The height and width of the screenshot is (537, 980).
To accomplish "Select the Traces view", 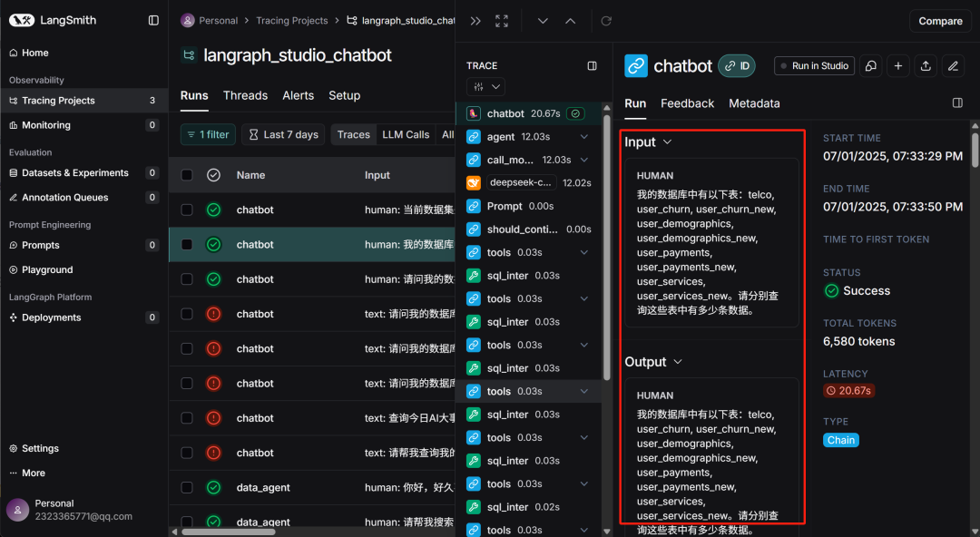I will (x=354, y=134).
